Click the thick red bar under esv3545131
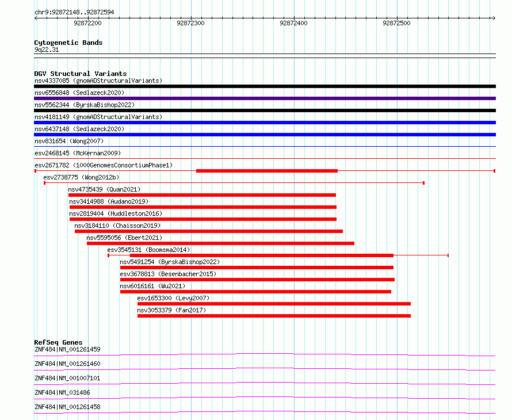The height and width of the screenshot is (420, 512). 262,255
